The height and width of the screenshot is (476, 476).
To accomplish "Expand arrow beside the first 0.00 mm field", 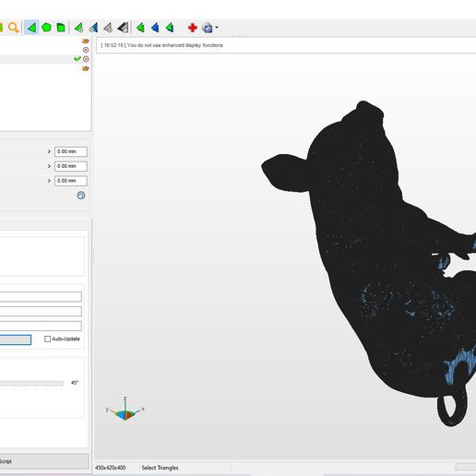I will pyautogui.click(x=49, y=151).
